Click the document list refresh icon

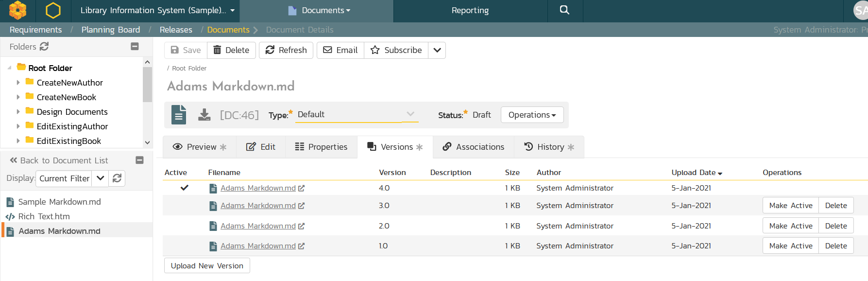117,178
